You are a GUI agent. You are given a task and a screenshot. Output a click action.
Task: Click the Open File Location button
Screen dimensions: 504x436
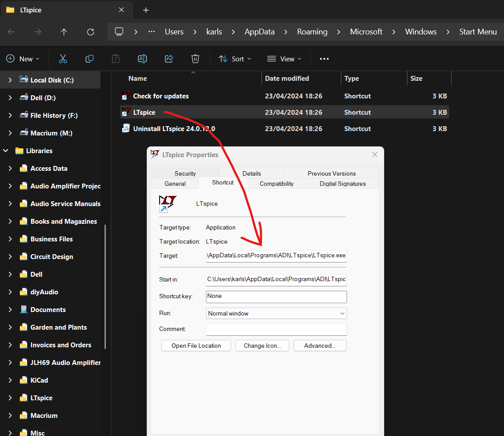196,346
